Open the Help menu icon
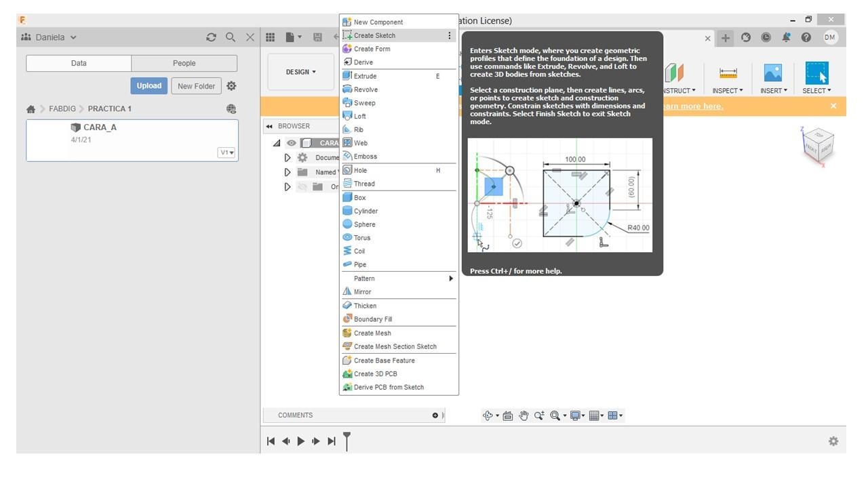Screen dimensions: 868x488 (806, 38)
